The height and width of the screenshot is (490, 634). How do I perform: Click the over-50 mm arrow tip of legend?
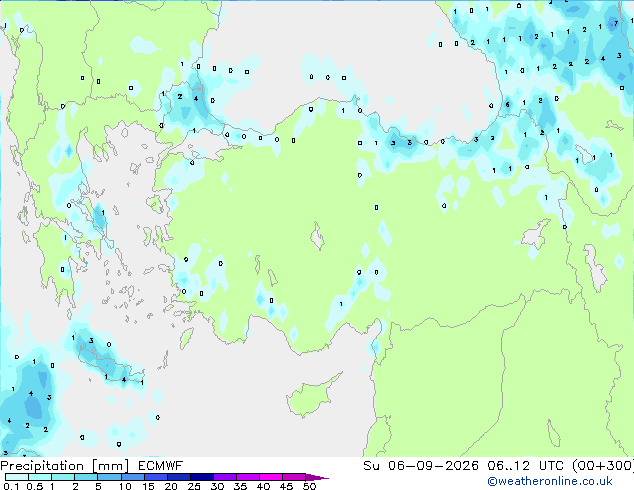coord(317,477)
